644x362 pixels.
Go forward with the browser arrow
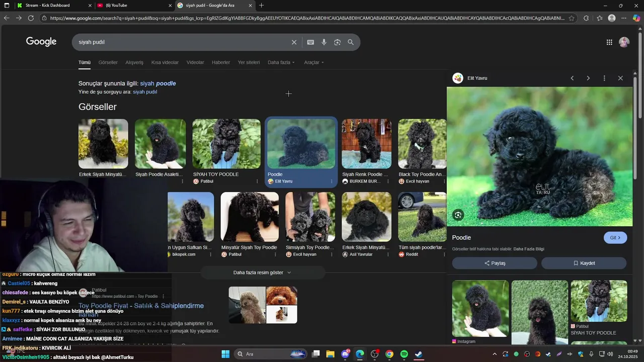click(19, 18)
